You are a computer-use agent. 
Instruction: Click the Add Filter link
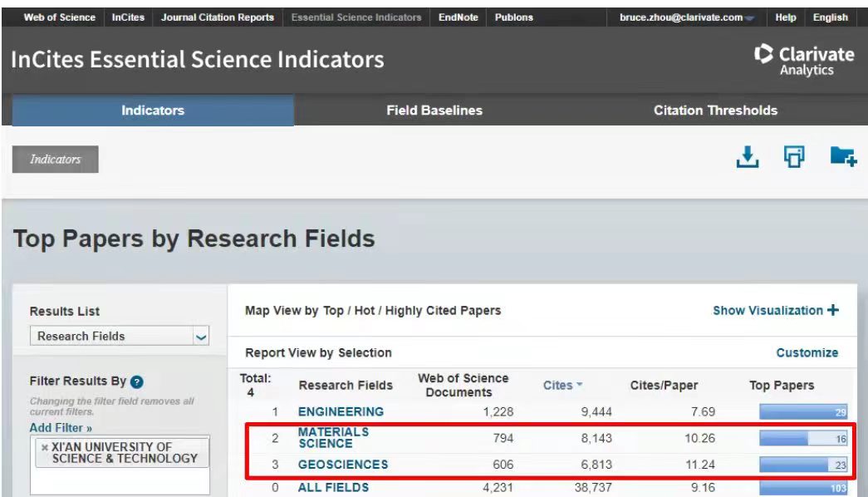click(61, 428)
